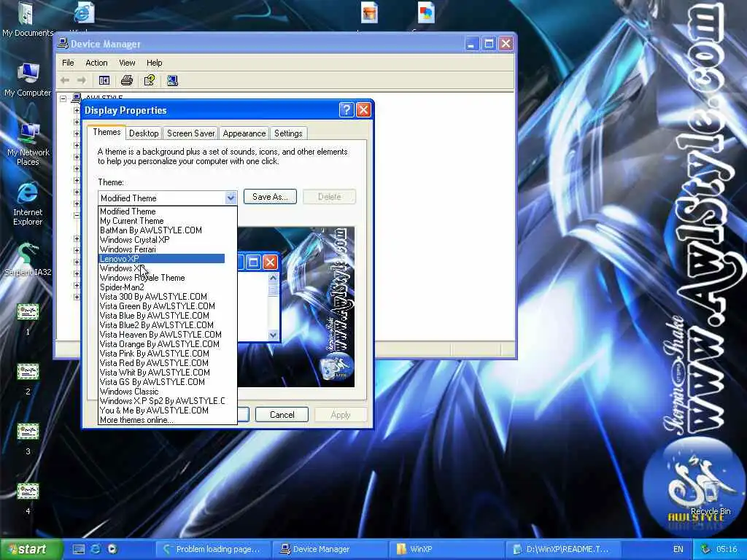
Task: Launch media player from quick launch bar
Action: click(112, 549)
